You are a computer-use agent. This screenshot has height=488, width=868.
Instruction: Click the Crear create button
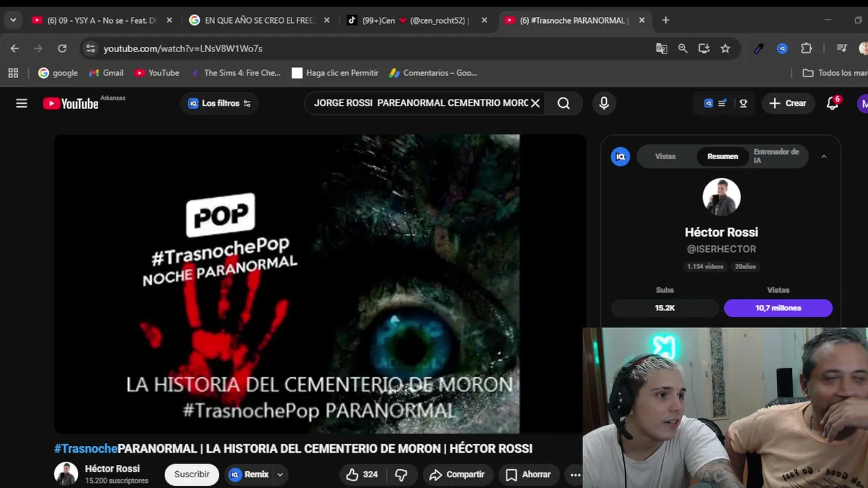click(787, 103)
